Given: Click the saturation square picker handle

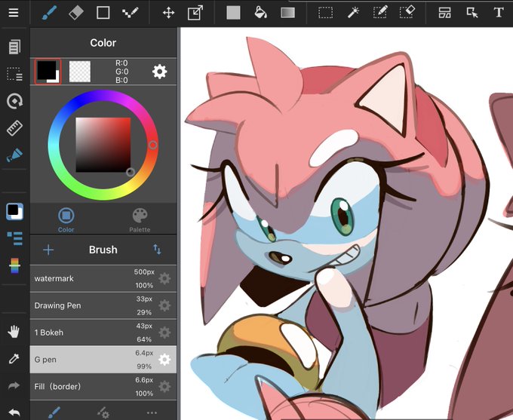Looking at the screenshot, I should point(131,172).
